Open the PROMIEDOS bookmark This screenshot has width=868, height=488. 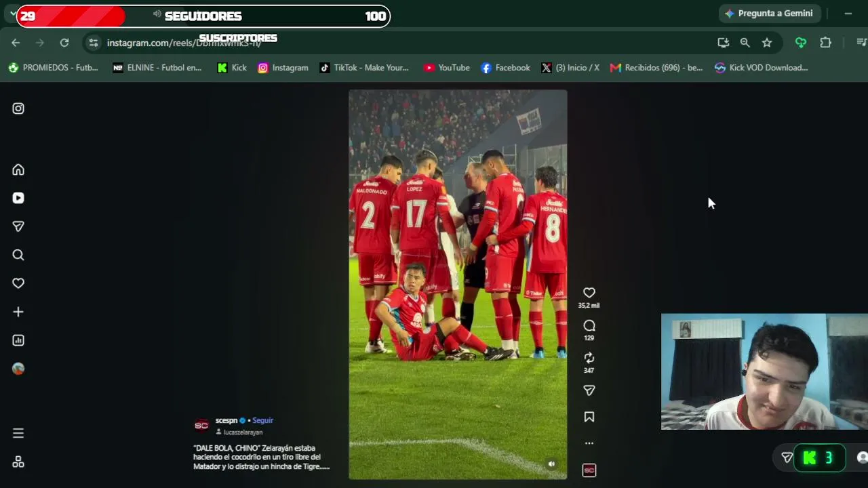[53, 68]
